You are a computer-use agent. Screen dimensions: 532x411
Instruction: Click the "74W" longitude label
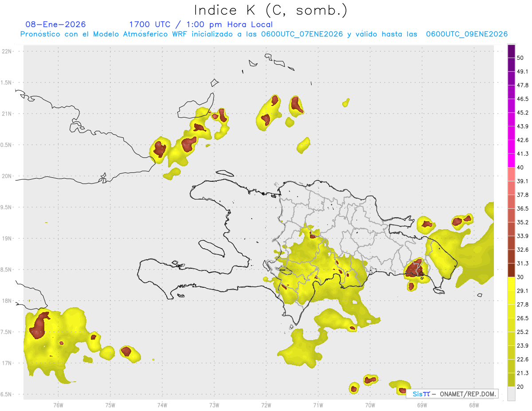click(162, 405)
